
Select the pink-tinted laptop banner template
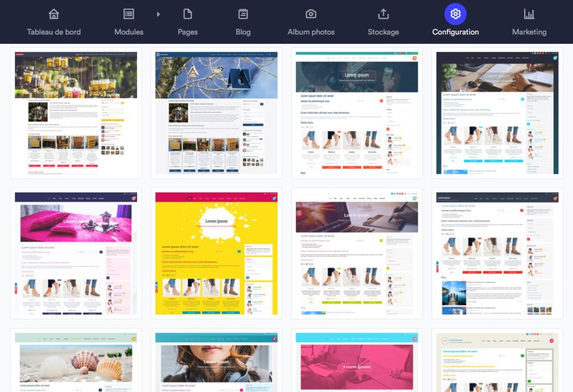[x=357, y=360]
